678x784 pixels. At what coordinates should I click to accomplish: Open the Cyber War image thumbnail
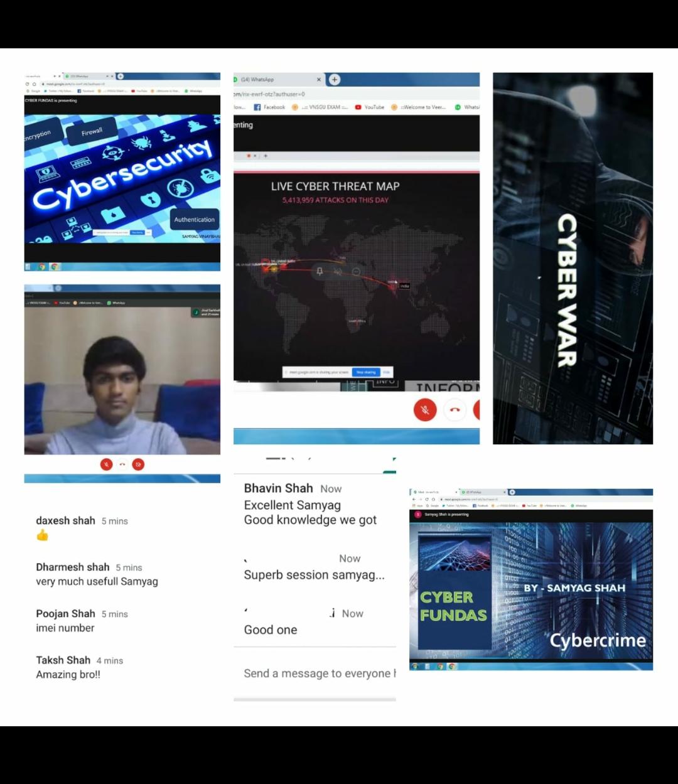pyautogui.click(x=573, y=258)
